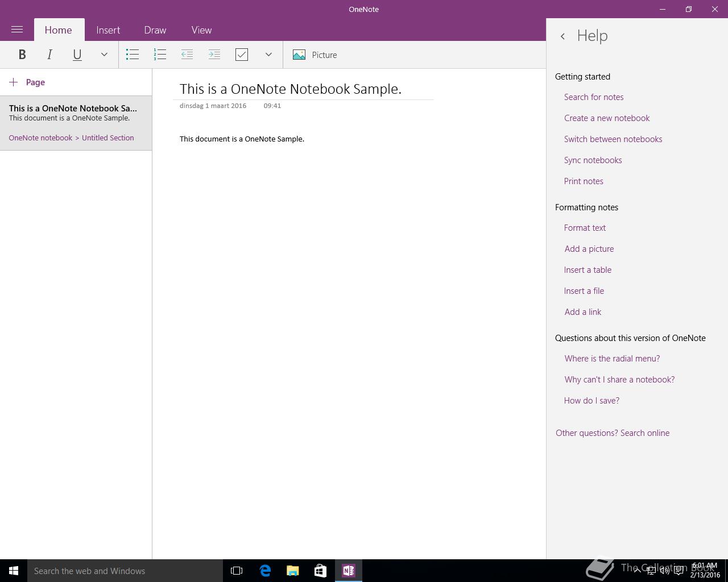The image size is (728, 582).
Task: Select the OneNote Notebook Sample page in list
Action: pos(76,123)
